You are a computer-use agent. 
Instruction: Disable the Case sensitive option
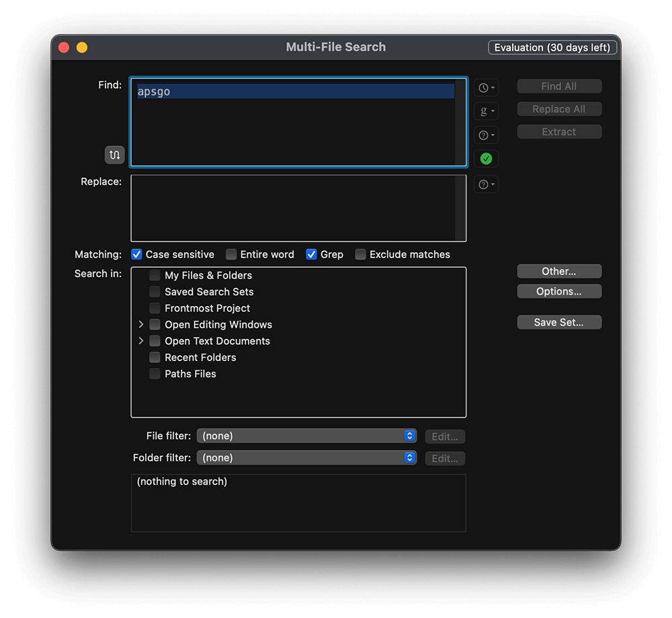click(137, 254)
